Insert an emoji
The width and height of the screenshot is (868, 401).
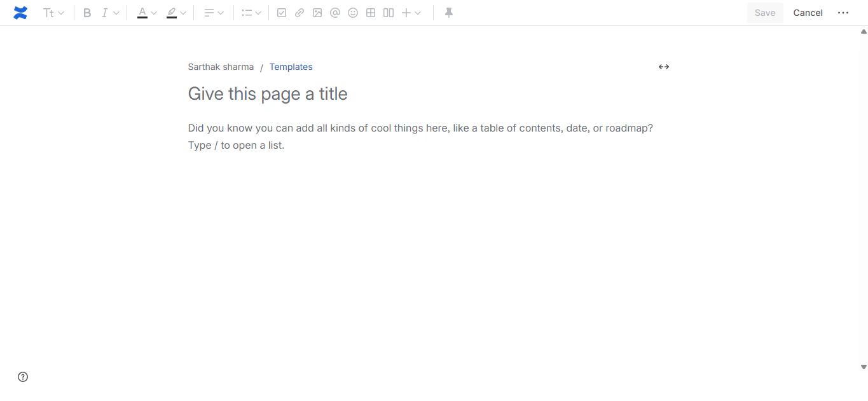coord(353,12)
